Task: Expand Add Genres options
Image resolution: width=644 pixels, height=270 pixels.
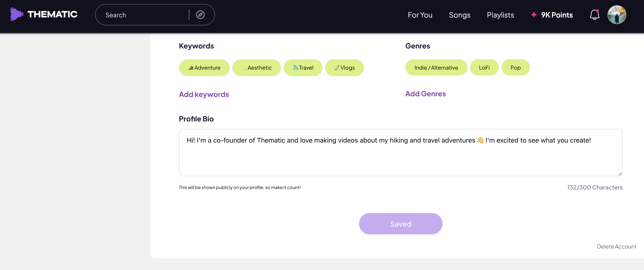Action: pyautogui.click(x=425, y=94)
